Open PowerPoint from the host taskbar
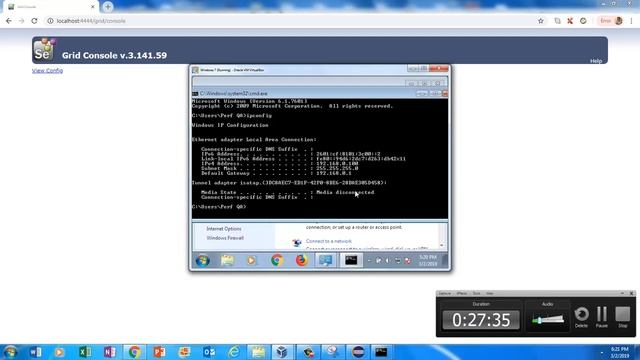Viewport: 640px width, 360px height. pyautogui.click(x=159, y=352)
